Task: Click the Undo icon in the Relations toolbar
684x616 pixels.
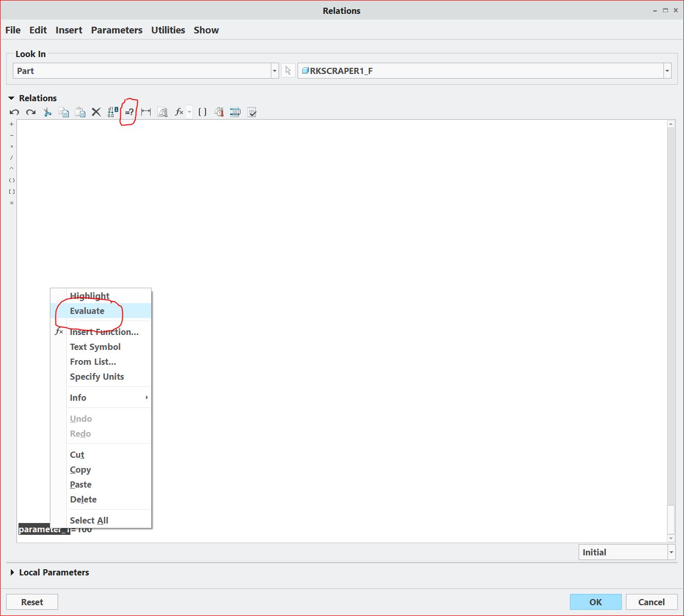Action: (14, 112)
